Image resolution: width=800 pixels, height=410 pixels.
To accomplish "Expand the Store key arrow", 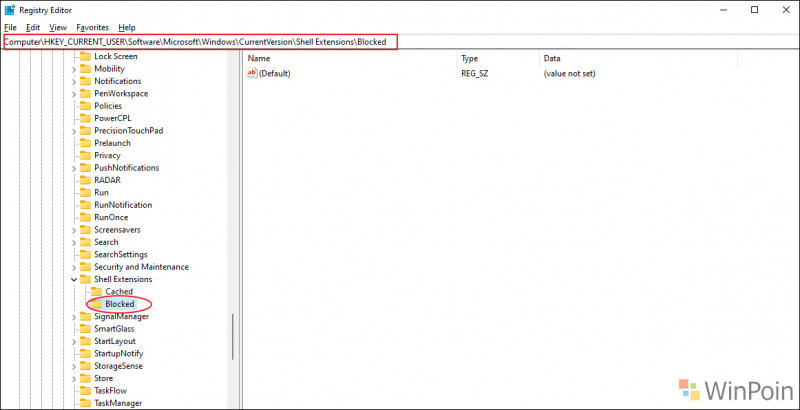I will 74,378.
